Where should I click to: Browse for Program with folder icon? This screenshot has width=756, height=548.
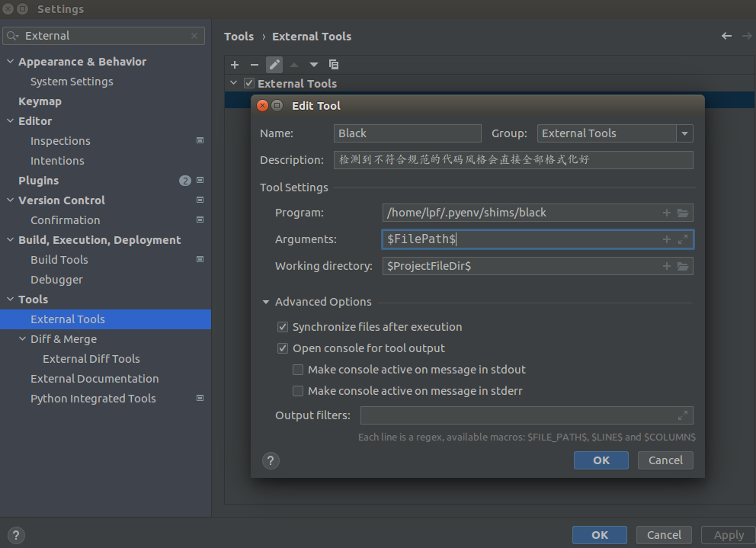683,213
